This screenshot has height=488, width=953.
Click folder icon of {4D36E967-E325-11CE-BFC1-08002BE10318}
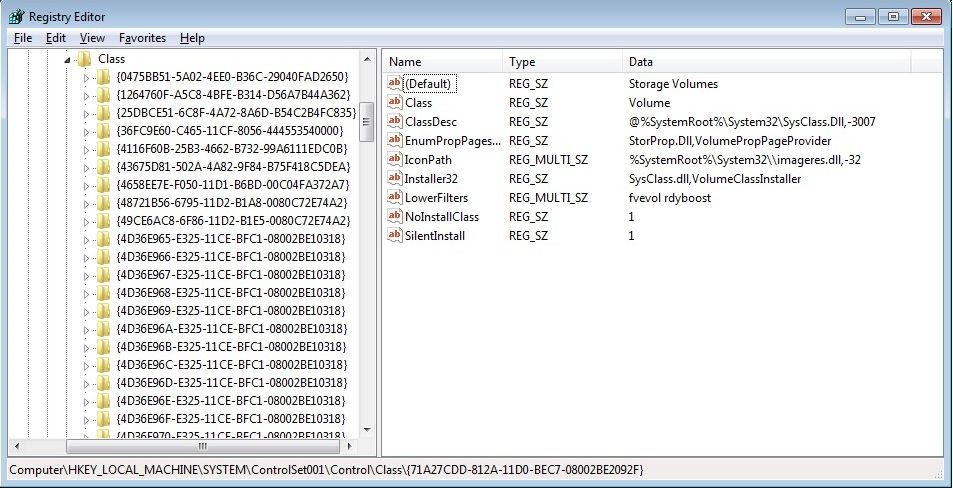coord(103,275)
